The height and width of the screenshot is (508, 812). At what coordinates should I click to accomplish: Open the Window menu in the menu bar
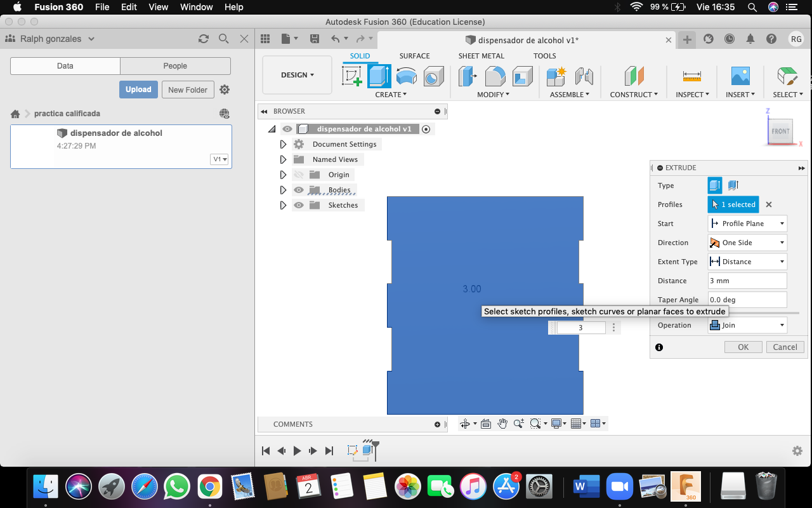point(197,7)
